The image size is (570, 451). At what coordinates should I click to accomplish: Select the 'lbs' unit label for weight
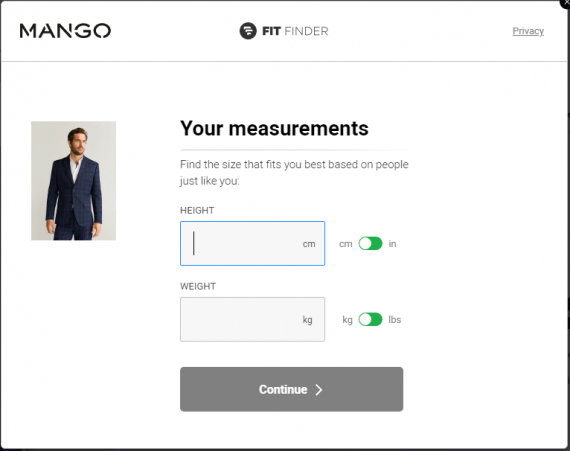click(x=395, y=319)
